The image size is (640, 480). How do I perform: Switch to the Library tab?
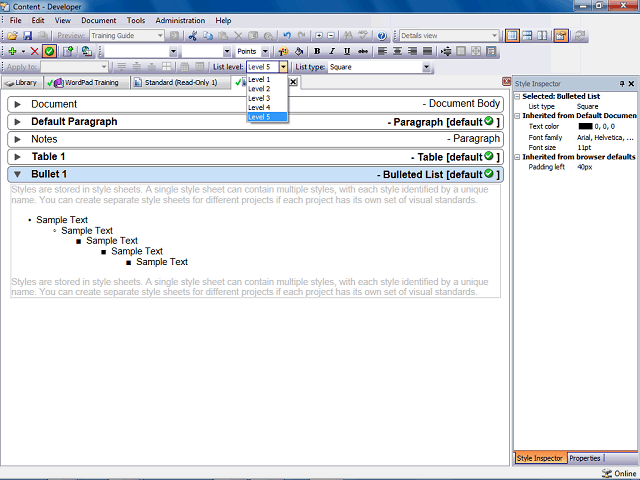[21, 83]
